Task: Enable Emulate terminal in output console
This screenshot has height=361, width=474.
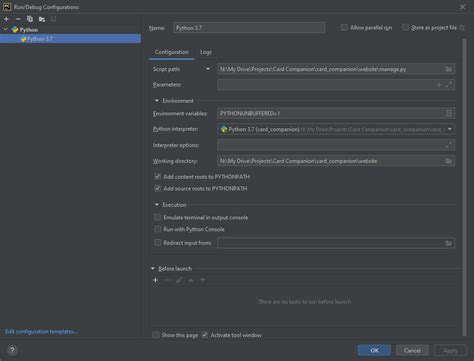Action: 158,217
